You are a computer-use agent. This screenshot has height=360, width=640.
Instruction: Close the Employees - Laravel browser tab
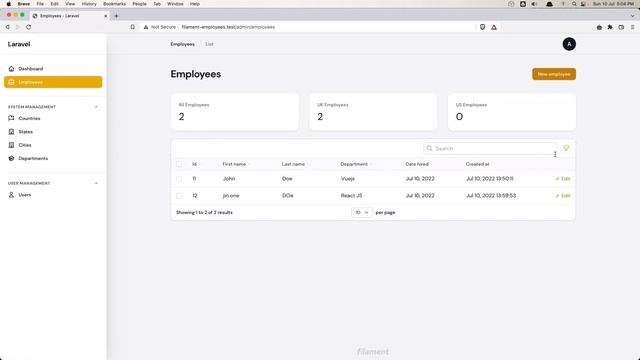pos(106,16)
